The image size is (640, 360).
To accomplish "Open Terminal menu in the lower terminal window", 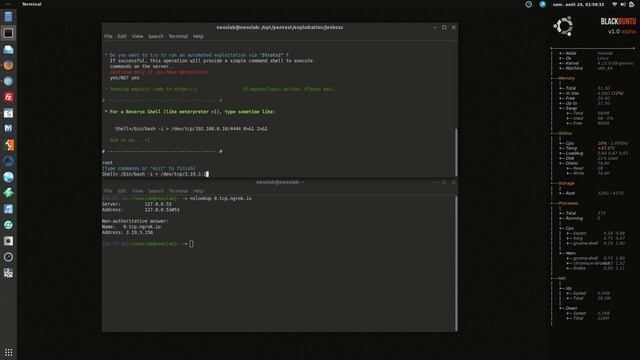I will (178, 191).
